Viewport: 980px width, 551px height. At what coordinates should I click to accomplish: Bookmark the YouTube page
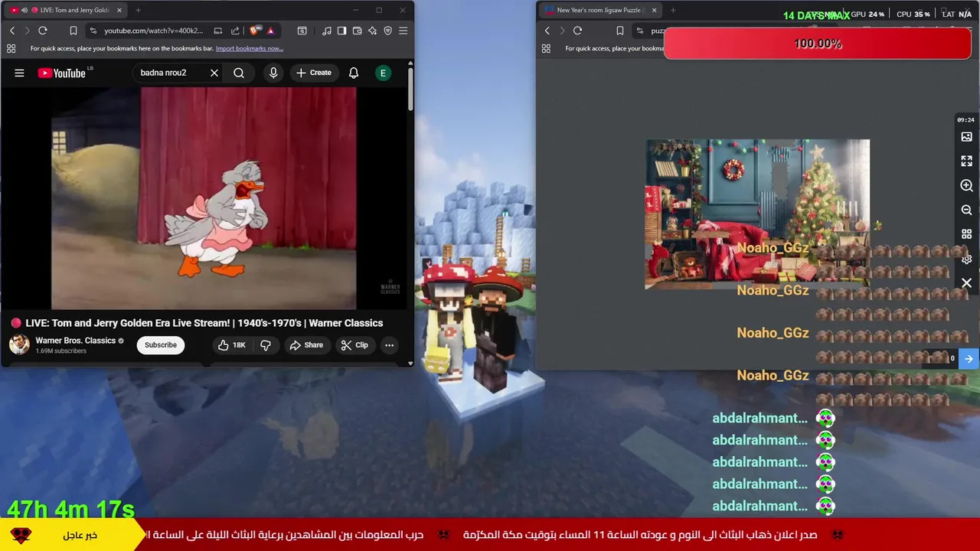click(x=73, y=31)
